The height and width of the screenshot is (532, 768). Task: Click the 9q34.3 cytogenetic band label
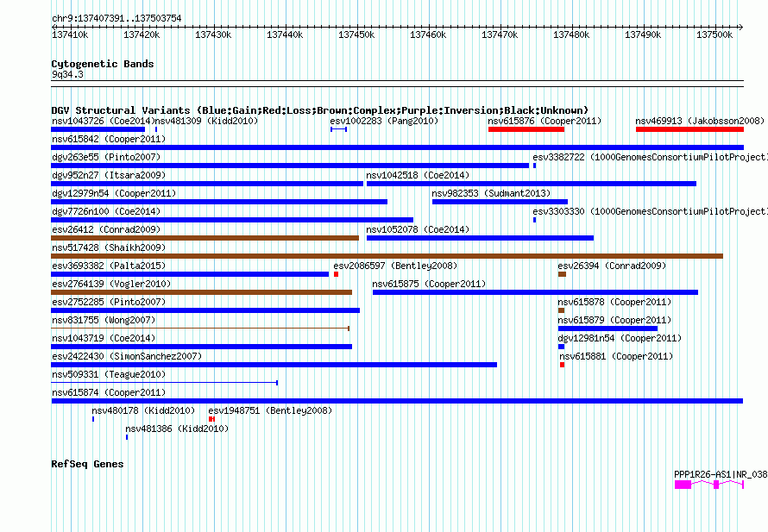[x=67, y=74]
